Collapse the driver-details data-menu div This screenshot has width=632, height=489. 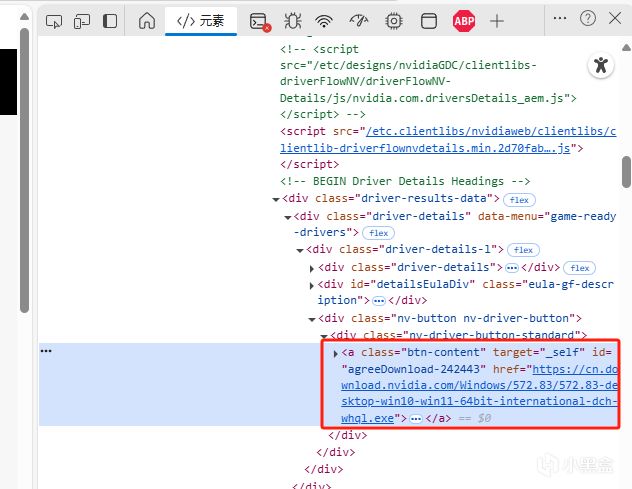[288, 217]
